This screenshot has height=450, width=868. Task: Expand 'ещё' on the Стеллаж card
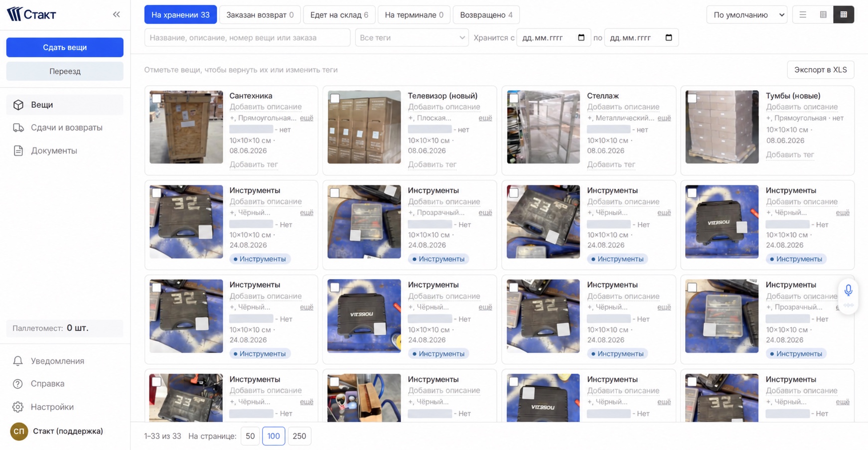click(664, 118)
